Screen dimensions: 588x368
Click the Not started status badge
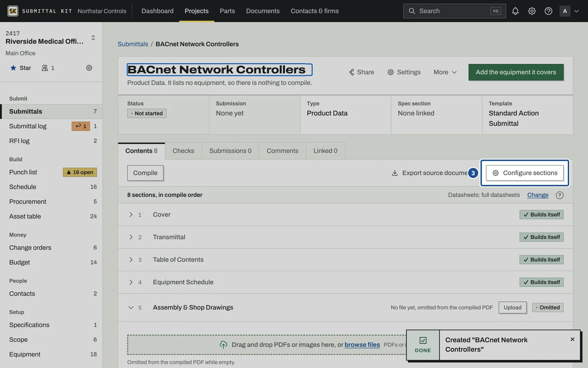[x=147, y=113]
